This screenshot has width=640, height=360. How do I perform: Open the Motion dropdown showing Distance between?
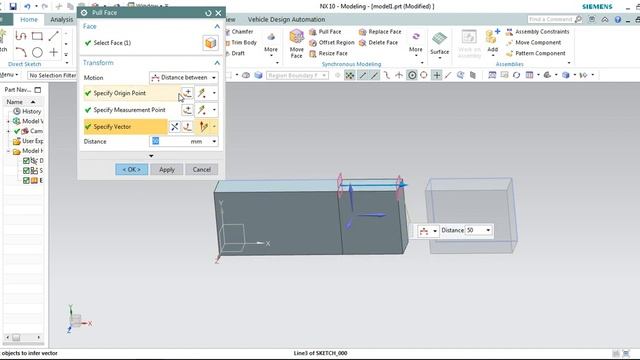point(184,78)
